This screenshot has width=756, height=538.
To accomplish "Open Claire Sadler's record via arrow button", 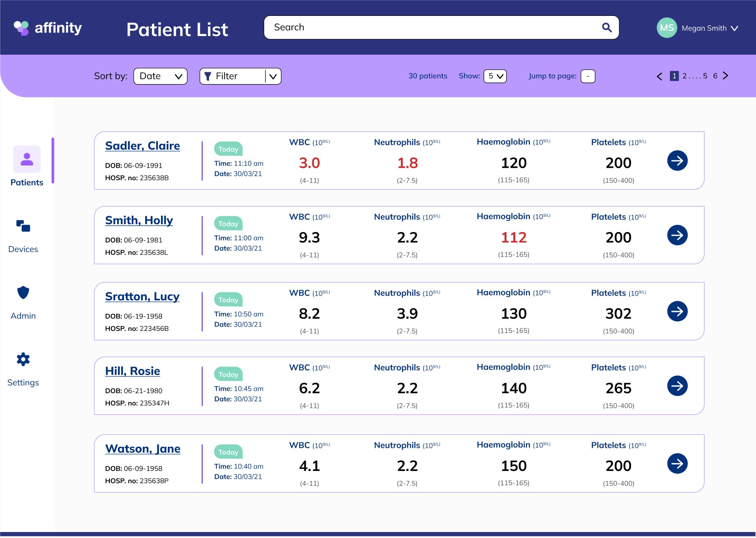I will 677,161.
